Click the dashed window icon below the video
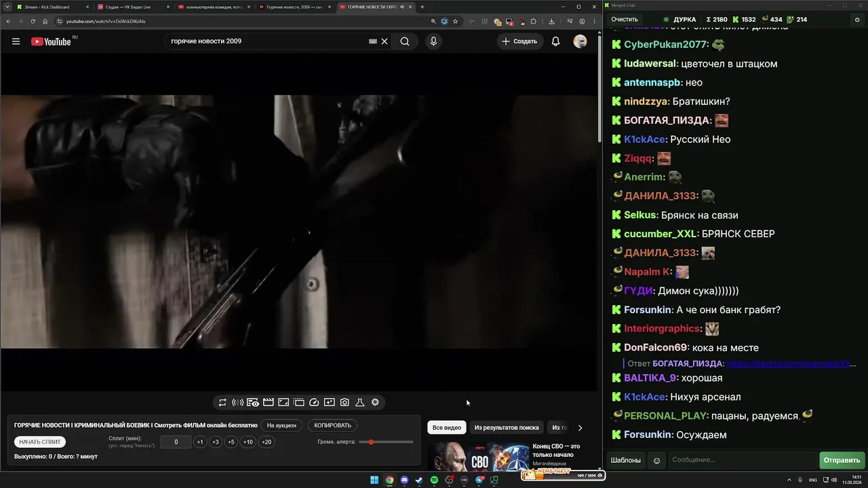This screenshot has width=868, height=488. [299, 403]
